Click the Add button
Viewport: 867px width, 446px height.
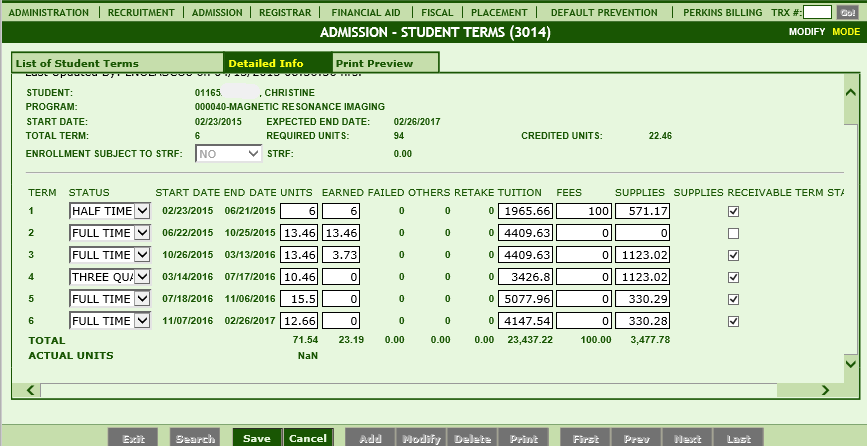370,438
